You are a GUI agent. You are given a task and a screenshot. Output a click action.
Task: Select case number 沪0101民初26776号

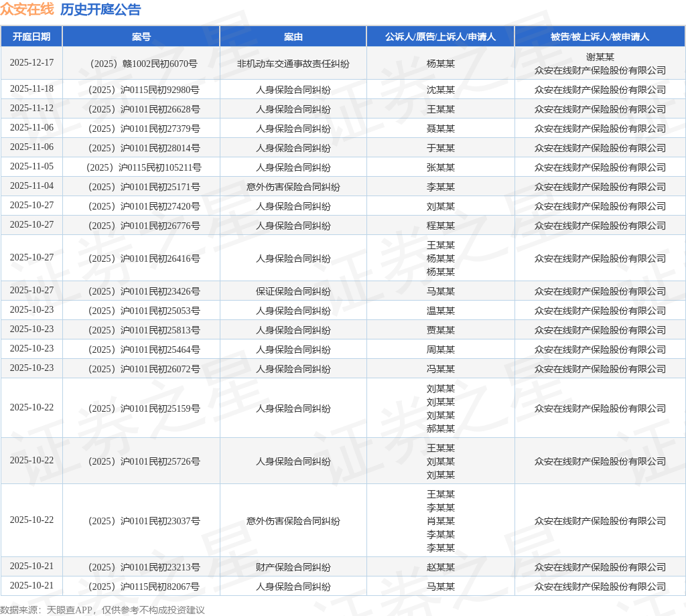click(x=144, y=226)
